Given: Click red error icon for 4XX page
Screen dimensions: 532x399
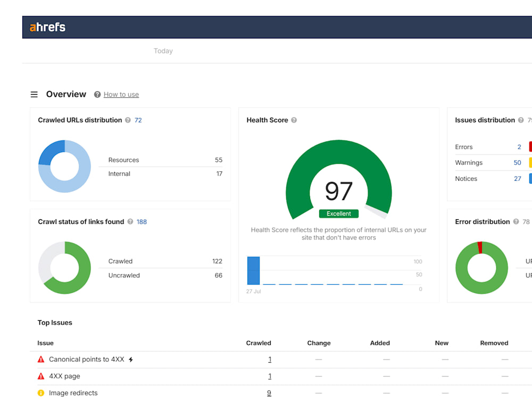Looking at the screenshot, I should (x=41, y=376).
